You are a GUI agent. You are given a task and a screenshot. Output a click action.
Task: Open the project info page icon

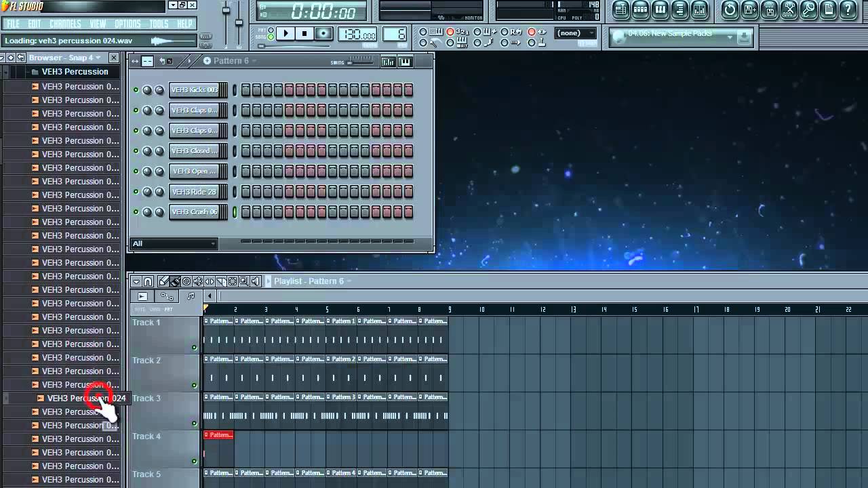click(828, 9)
